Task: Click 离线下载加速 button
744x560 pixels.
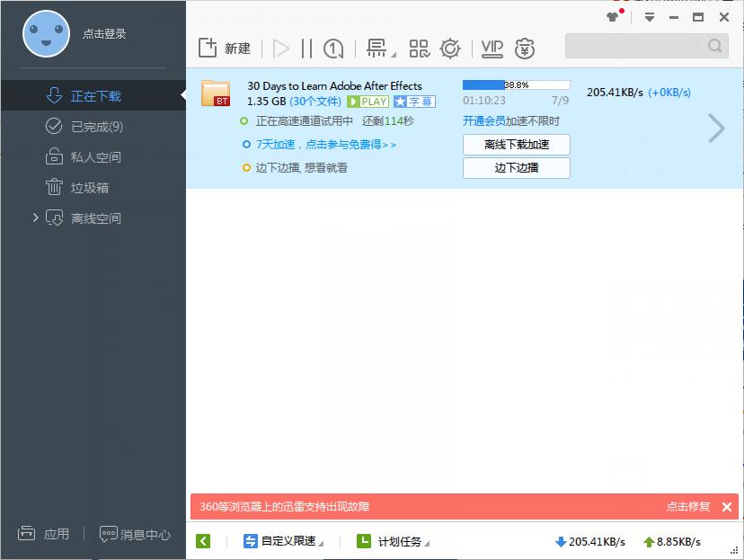Action: (517, 145)
